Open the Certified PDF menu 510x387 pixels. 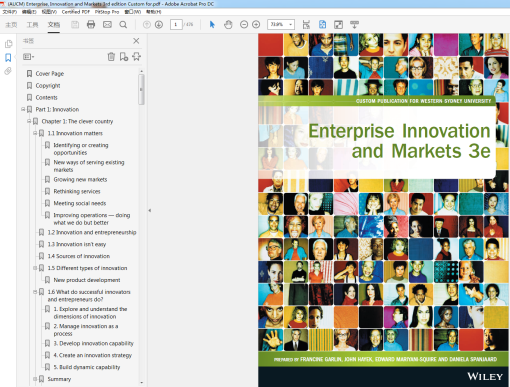pos(76,12)
